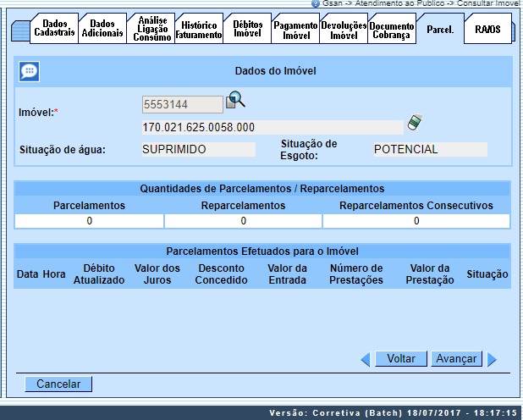This screenshot has height=420, width=523.
Task: Click the Cancelar button
Action: tap(58, 384)
